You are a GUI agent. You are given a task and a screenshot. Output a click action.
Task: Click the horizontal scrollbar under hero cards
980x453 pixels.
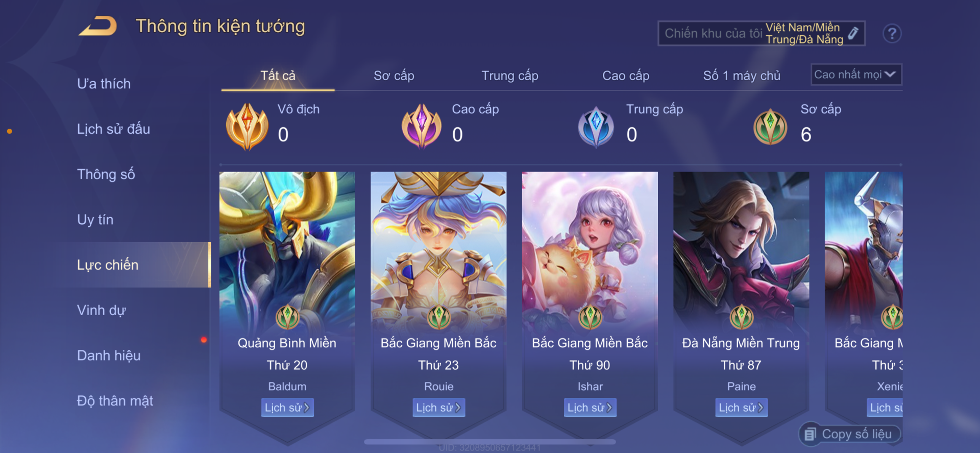pos(490,442)
